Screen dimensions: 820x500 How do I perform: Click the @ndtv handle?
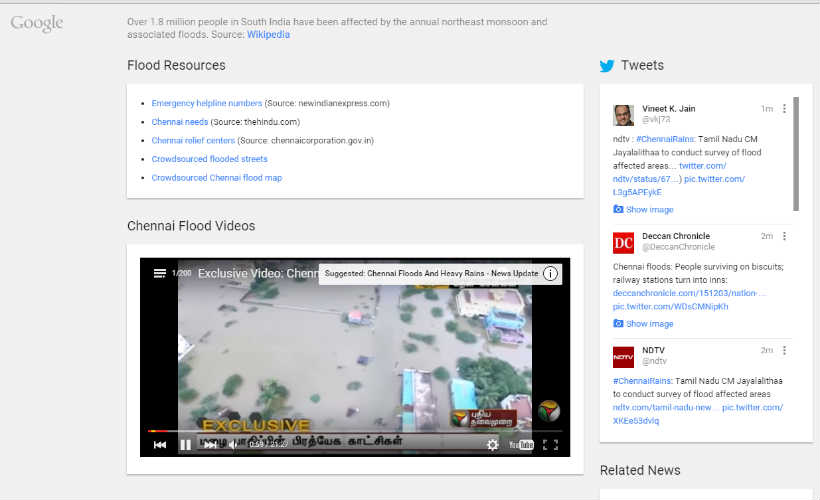[654, 361]
